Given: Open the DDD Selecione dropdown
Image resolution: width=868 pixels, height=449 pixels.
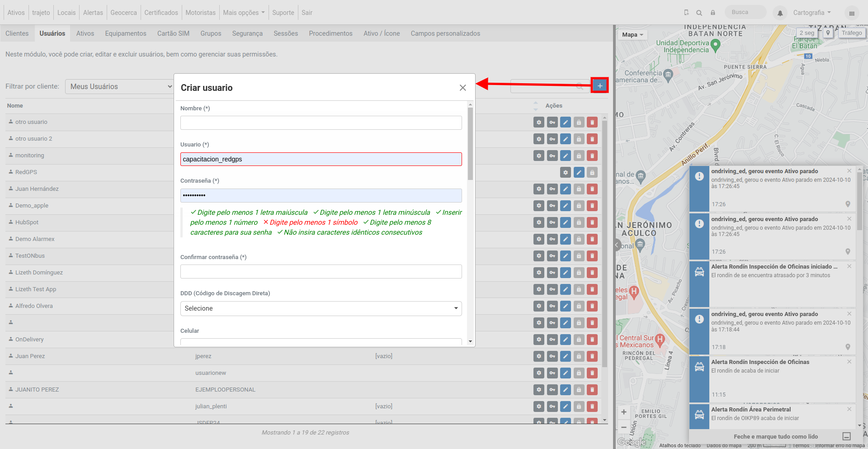Looking at the screenshot, I should click(x=321, y=308).
